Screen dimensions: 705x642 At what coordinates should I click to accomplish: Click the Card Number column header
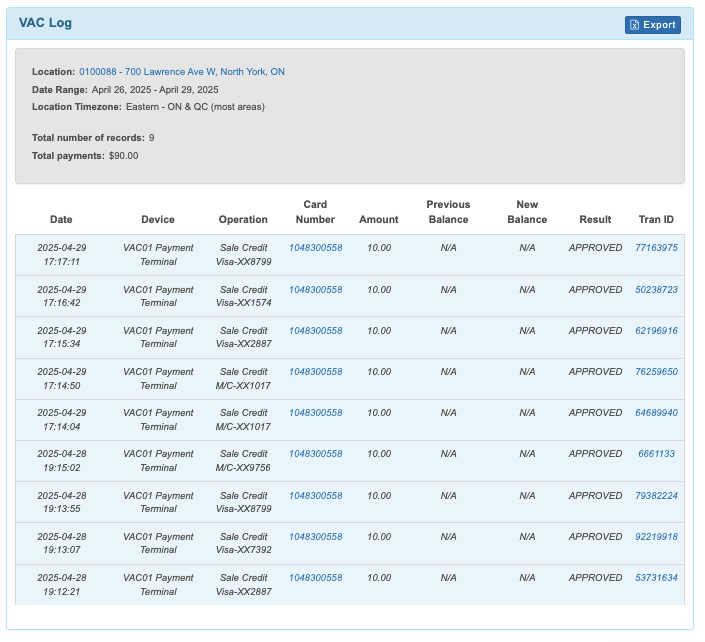tap(315, 212)
